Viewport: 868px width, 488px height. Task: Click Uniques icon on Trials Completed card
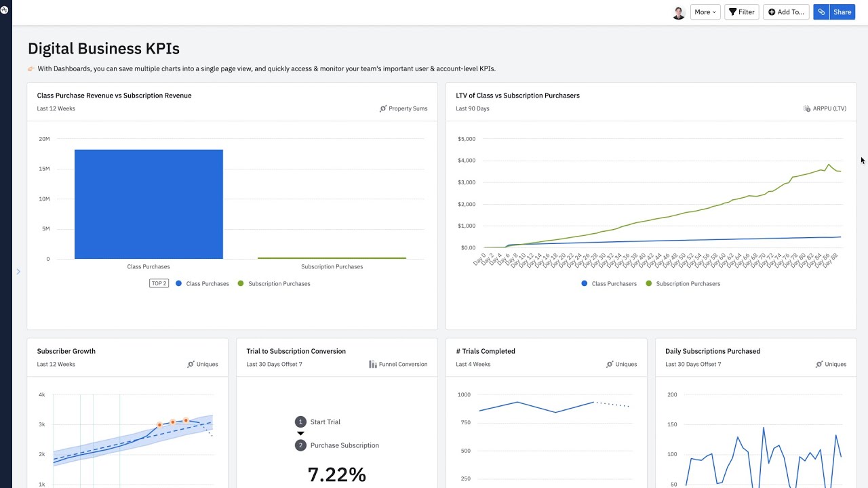pyautogui.click(x=610, y=365)
